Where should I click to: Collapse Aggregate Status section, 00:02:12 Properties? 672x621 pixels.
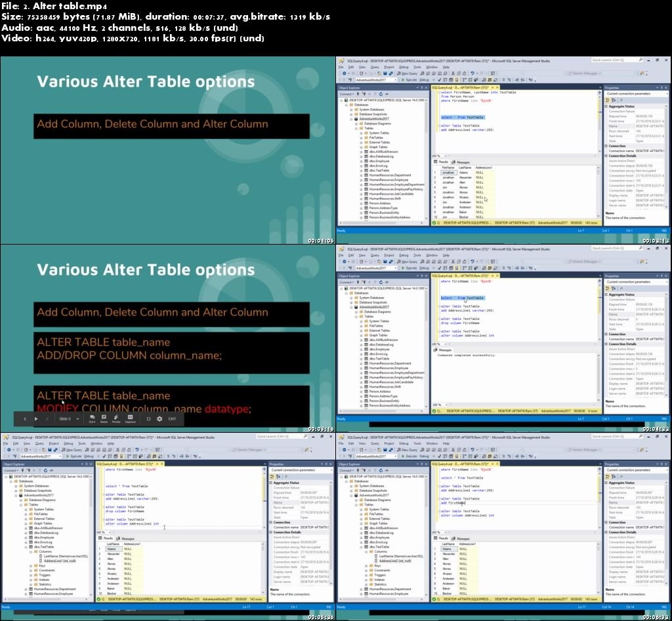click(x=606, y=106)
